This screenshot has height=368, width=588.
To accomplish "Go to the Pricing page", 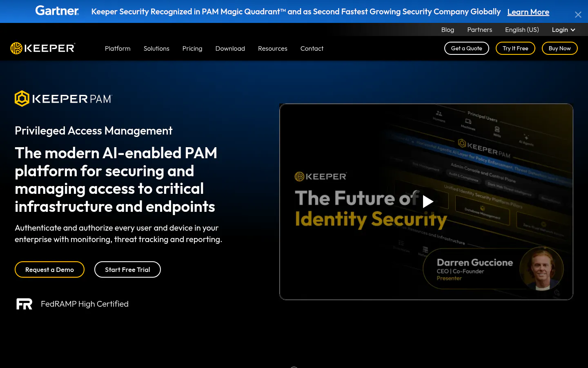I will (x=192, y=48).
